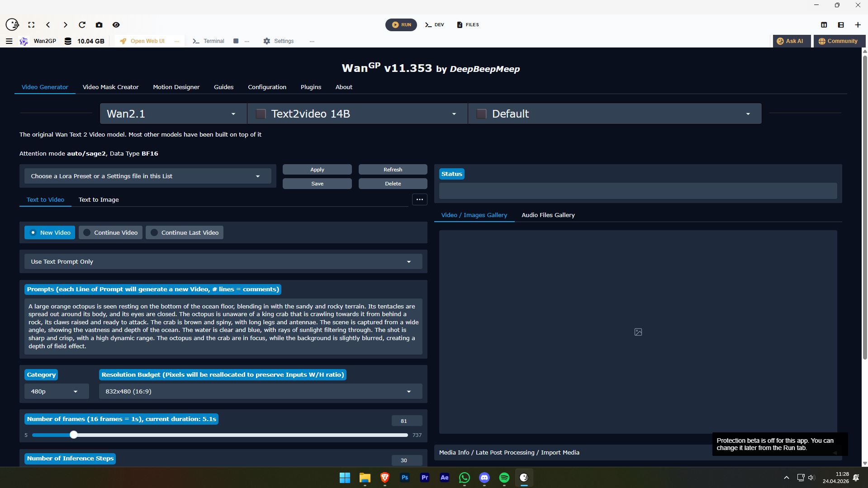The image size is (868, 488).
Task: Open Discord from the taskbar
Action: pyautogui.click(x=484, y=478)
